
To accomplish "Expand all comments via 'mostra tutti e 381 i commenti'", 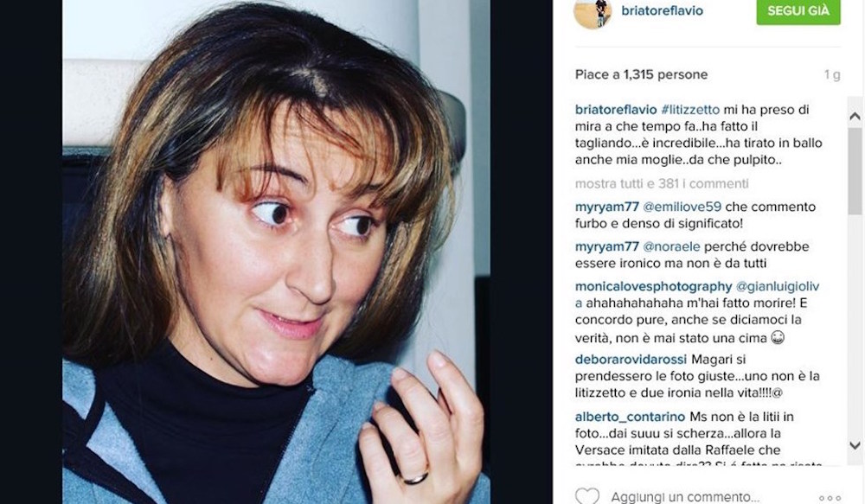I will click(662, 183).
